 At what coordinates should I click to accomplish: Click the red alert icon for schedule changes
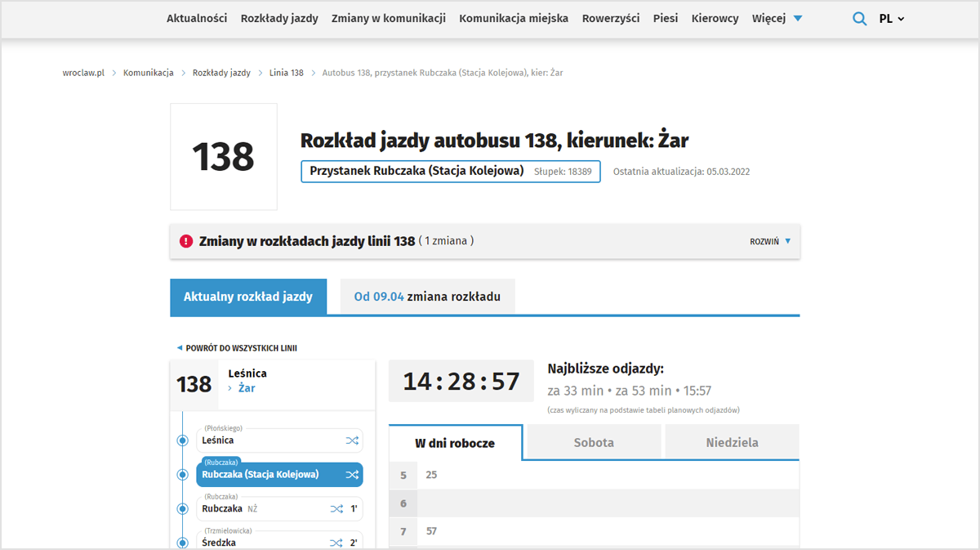click(186, 242)
